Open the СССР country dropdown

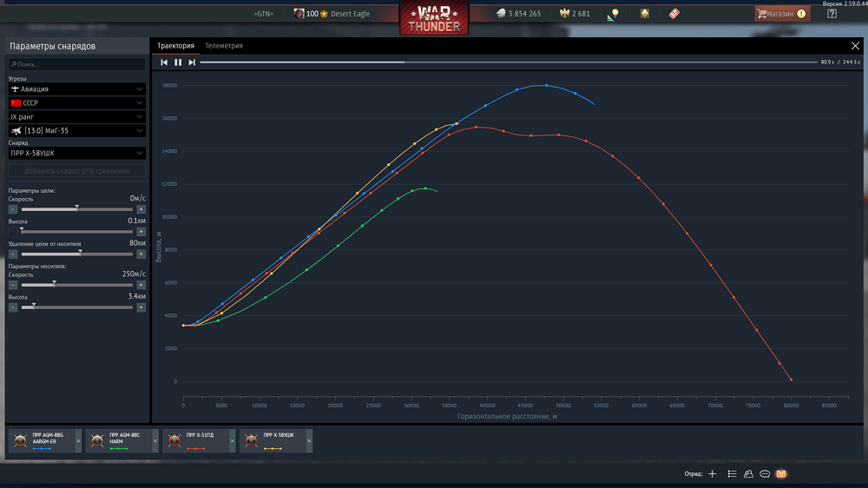click(77, 103)
